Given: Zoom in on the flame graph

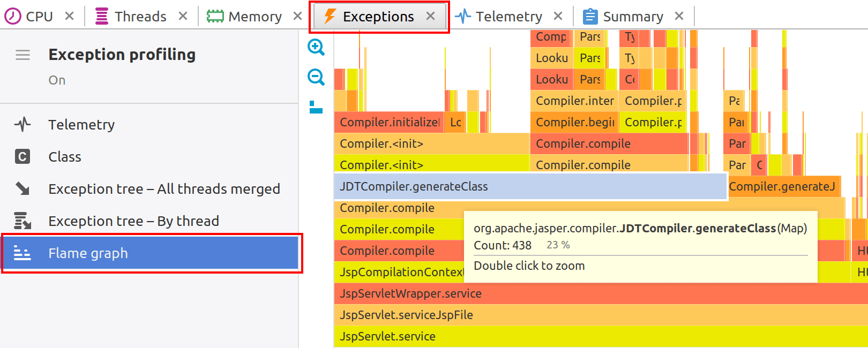Looking at the screenshot, I should (x=316, y=47).
